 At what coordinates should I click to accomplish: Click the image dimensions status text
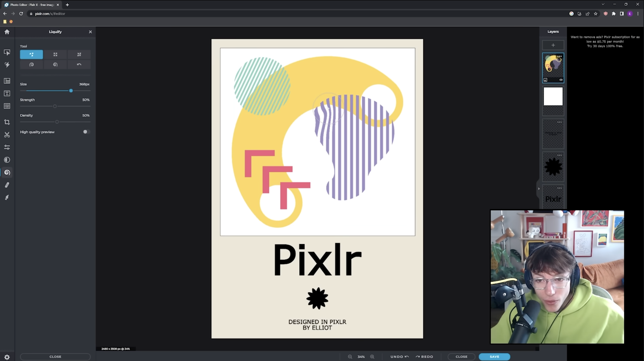(115, 349)
